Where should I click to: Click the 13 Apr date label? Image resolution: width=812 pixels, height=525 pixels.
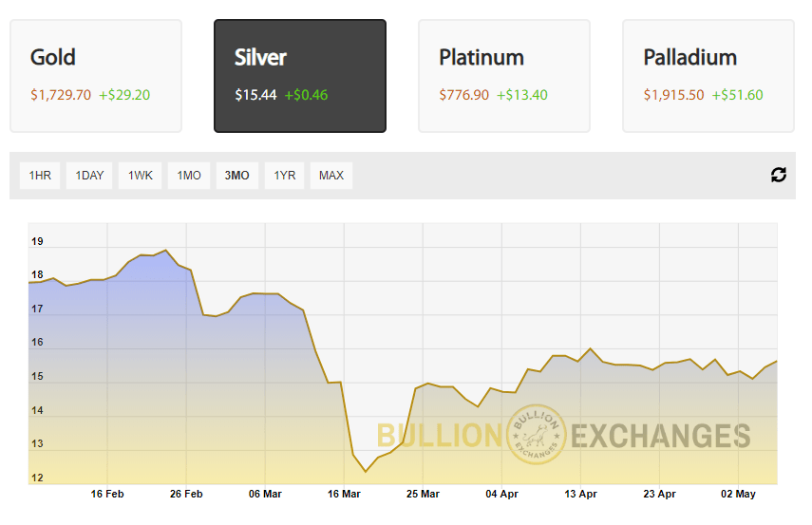click(580, 495)
